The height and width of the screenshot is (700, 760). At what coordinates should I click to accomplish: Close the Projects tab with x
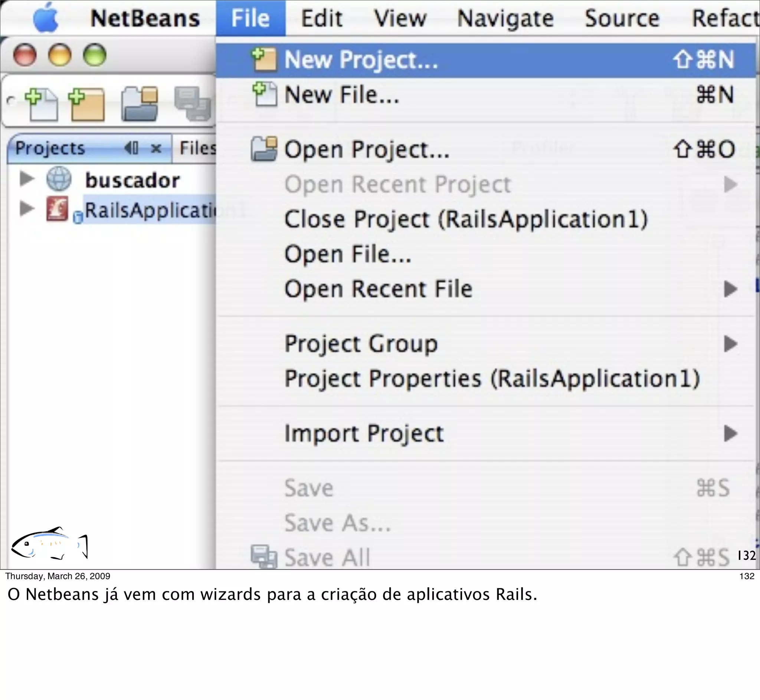coord(156,148)
